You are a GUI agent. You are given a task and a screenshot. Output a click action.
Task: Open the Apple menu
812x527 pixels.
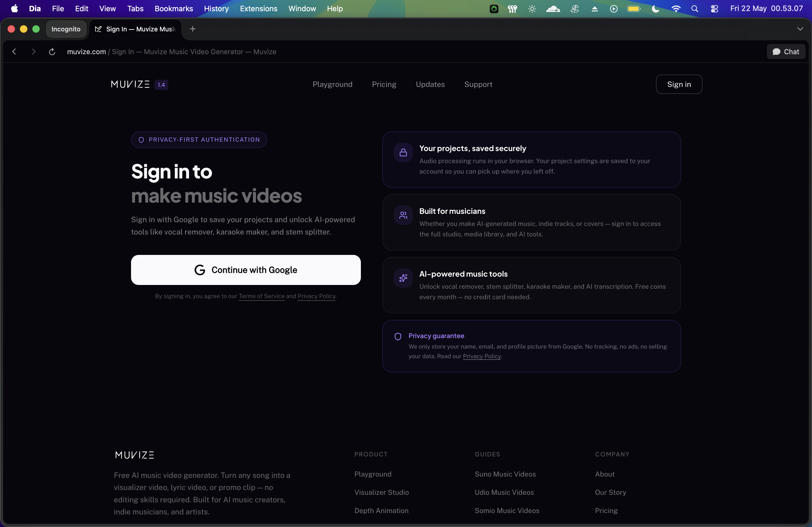pos(14,9)
